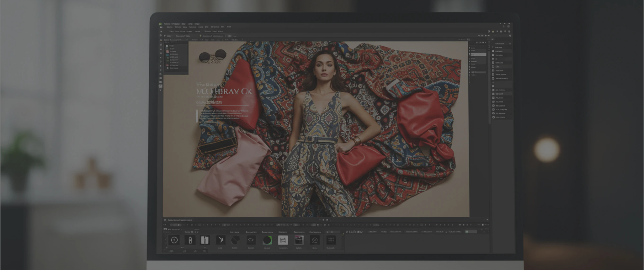Select the light gray highlighted preset thumbnail
The height and width of the screenshot is (270, 644).
click(x=283, y=240)
